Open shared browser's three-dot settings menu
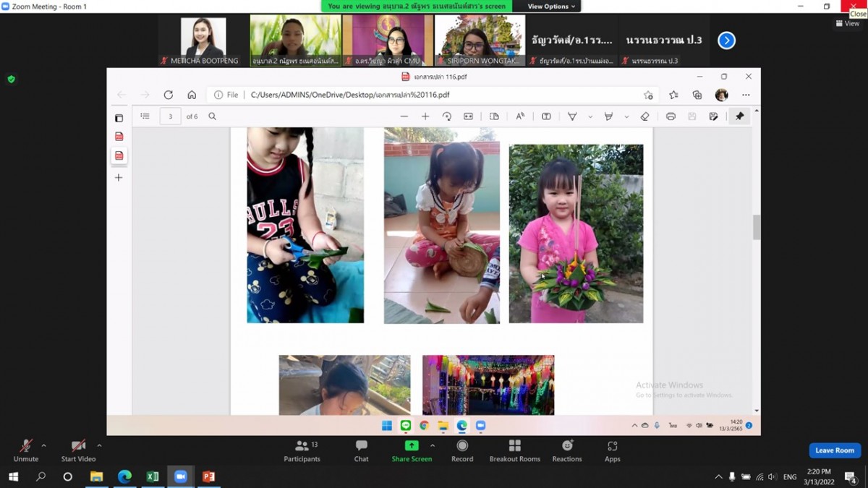This screenshot has width=868, height=488. tap(746, 95)
